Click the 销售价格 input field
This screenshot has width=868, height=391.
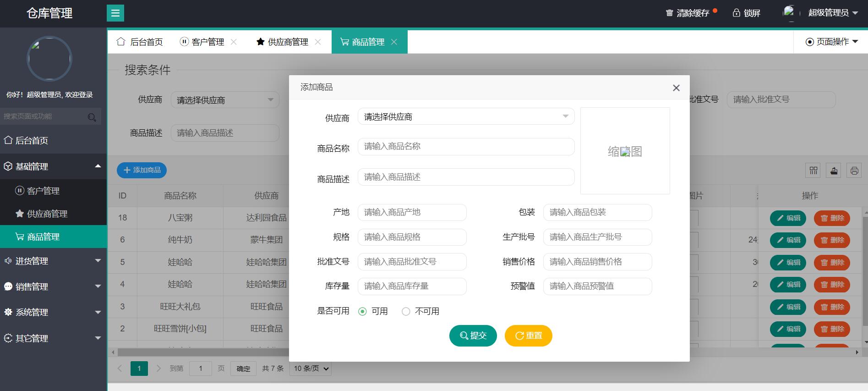[x=597, y=262]
